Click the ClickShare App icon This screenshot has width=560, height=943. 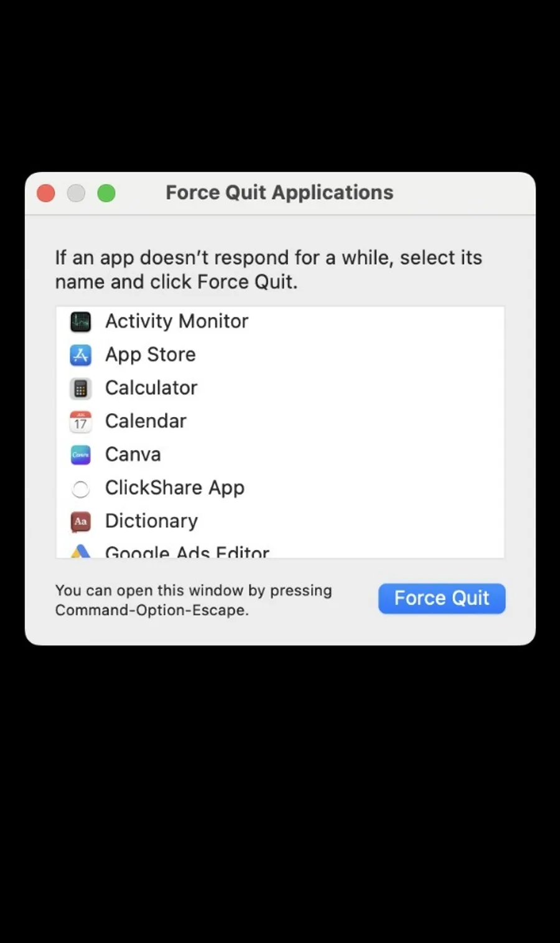pyautogui.click(x=80, y=489)
